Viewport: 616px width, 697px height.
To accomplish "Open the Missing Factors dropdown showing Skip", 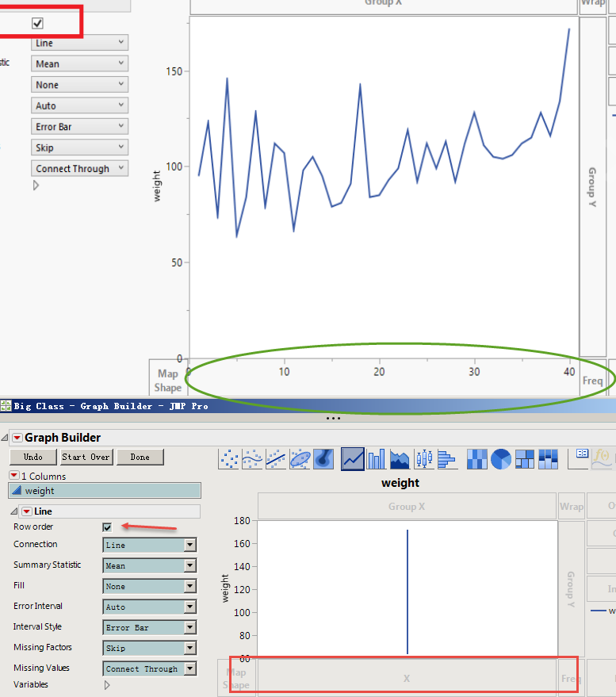I will point(149,648).
